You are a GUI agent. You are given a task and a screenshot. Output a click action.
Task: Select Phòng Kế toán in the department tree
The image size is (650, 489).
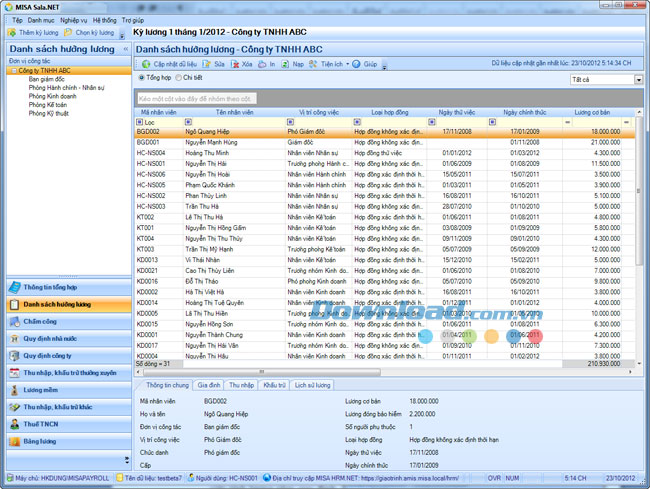48,105
